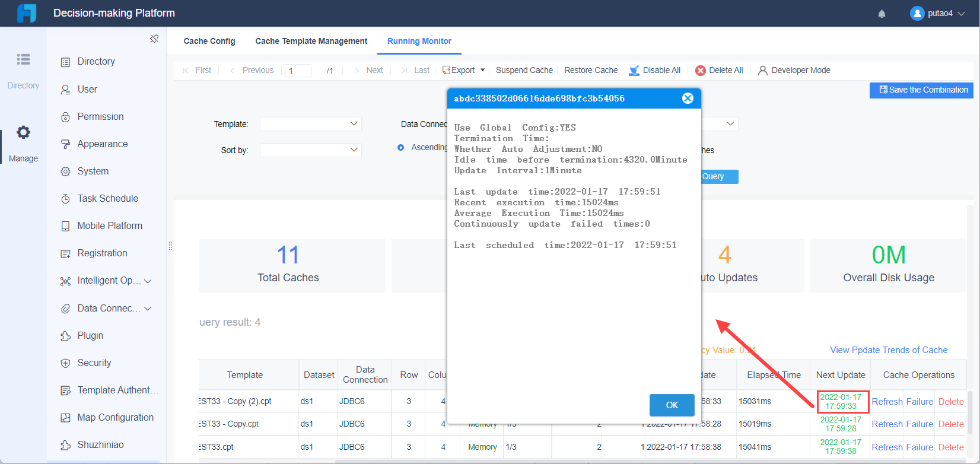Open Mobile Platform in sidebar
Viewport: 980px width, 464px height.
coord(110,225)
